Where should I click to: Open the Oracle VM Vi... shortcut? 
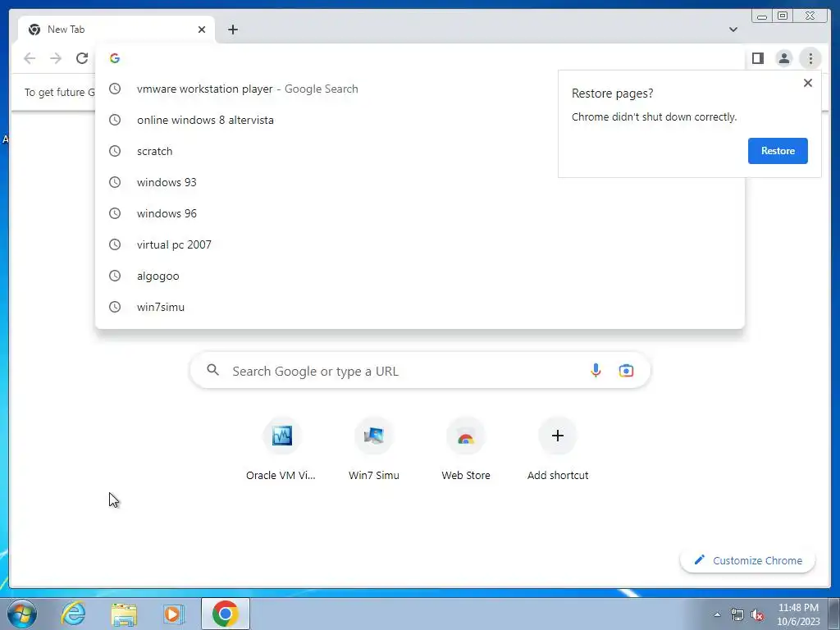[x=281, y=449]
